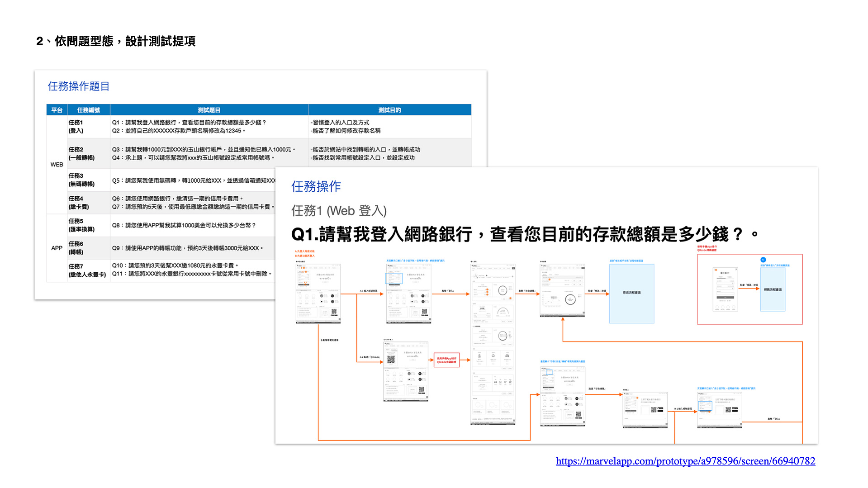Select the Q1 login question text in table
The height and width of the screenshot is (488, 868).
click(x=189, y=123)
